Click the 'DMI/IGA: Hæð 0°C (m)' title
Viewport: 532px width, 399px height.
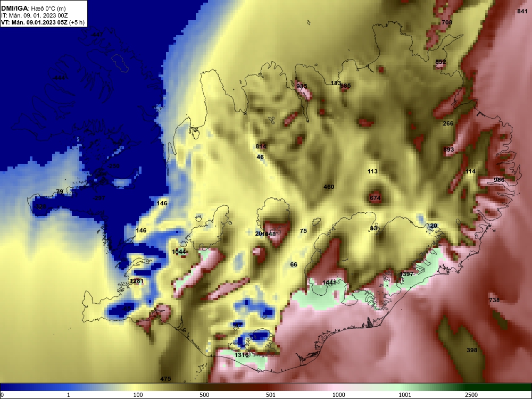tap(33, 8)
